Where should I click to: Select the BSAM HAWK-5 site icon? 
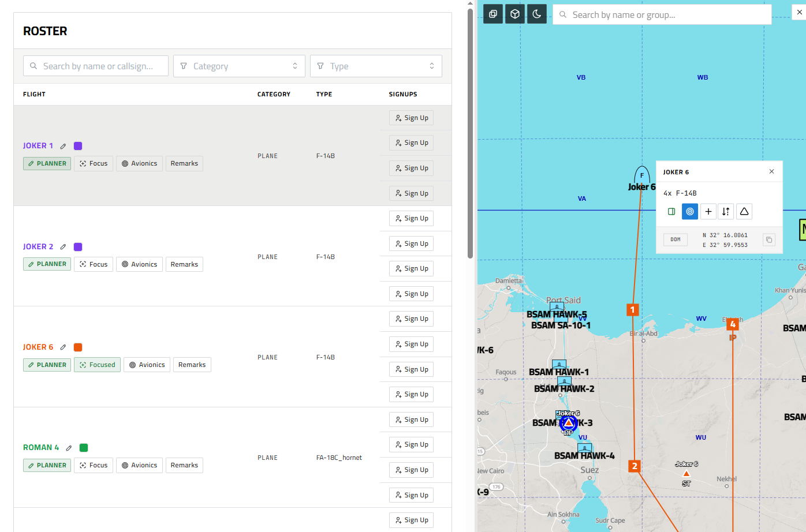[x=557, y=306]
